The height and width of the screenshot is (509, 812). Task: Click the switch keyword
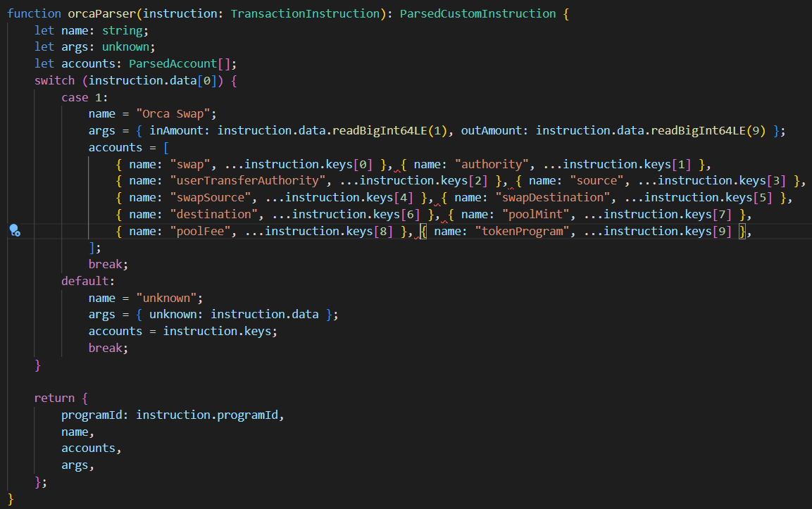point(55,80)
